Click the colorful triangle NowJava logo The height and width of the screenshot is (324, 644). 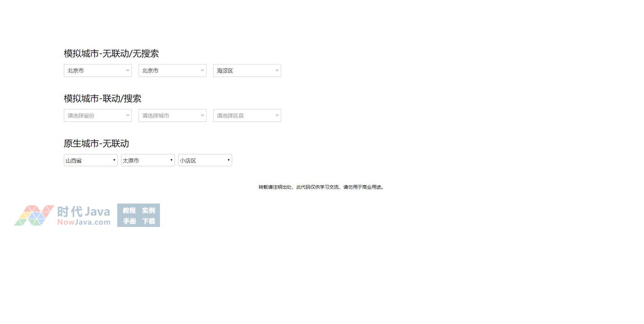34,215
